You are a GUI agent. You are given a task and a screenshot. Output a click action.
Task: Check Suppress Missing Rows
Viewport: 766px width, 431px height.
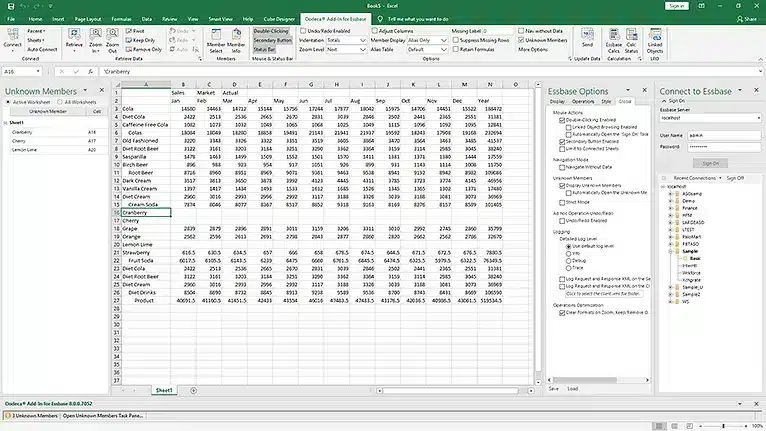pyautogui.click(x=455, y=40)
